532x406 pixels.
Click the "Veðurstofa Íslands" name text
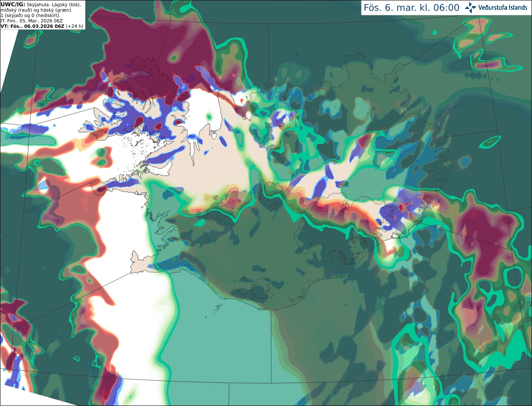tap(503, 7)
